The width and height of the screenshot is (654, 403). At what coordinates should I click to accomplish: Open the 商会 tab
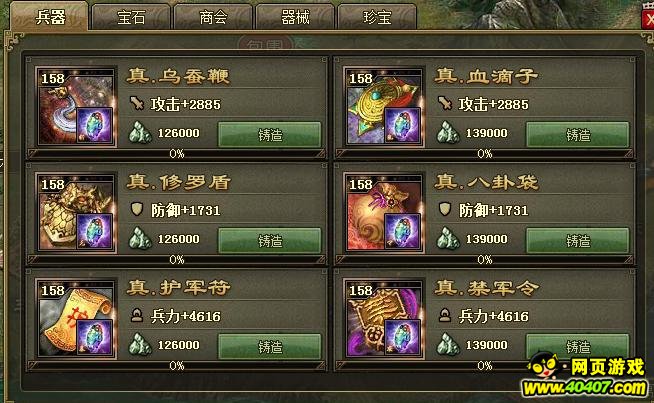point(213,17)
